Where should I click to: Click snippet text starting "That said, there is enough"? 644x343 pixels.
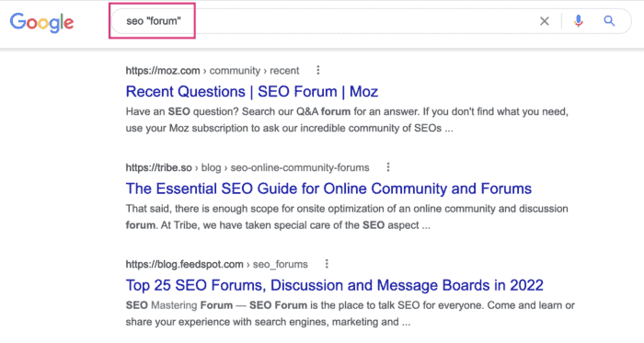tap(347, 209)
